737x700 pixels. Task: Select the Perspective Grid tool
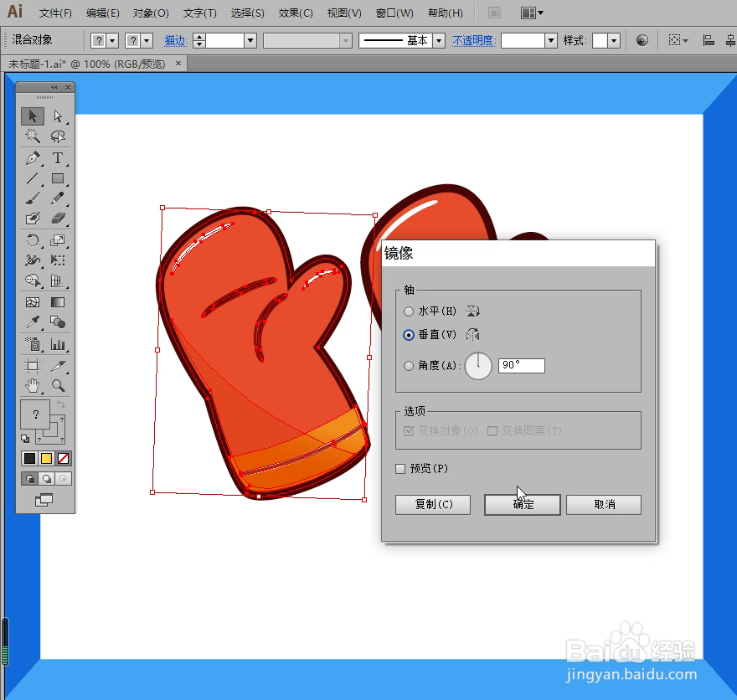pos(58,281)
